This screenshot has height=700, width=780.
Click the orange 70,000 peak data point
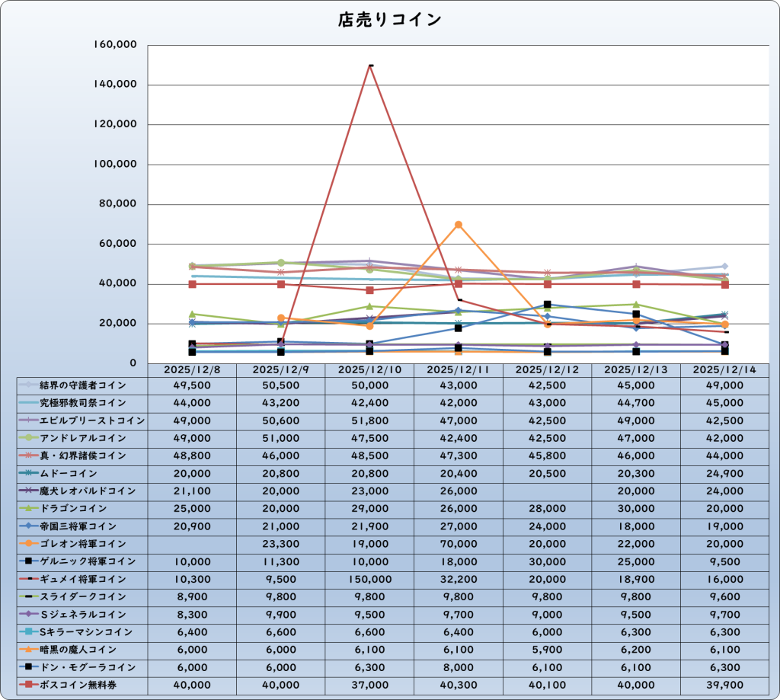point(459,225)
